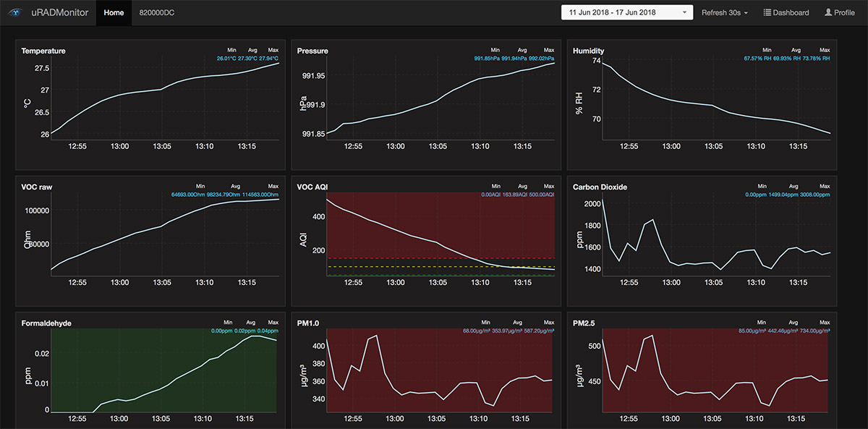Click the Carbon Dioxide graph area

point(716,239)
